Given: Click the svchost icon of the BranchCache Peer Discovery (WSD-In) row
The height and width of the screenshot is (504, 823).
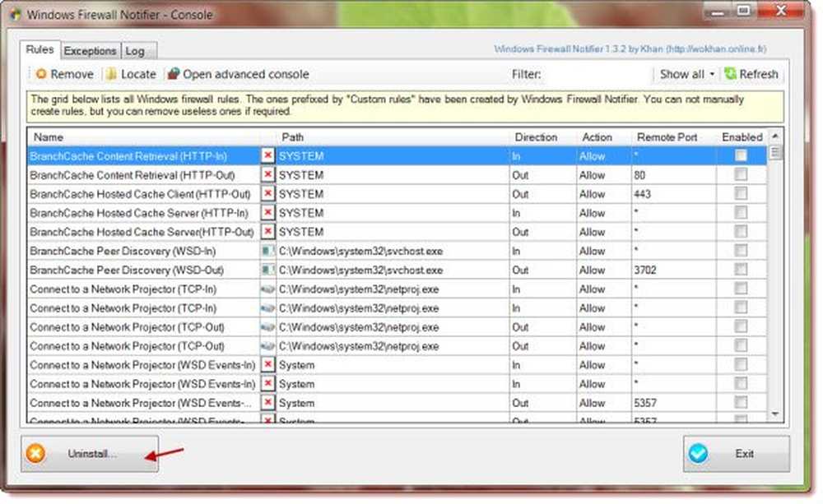Looking at the screenshot, I should click(x=268, y=251).
